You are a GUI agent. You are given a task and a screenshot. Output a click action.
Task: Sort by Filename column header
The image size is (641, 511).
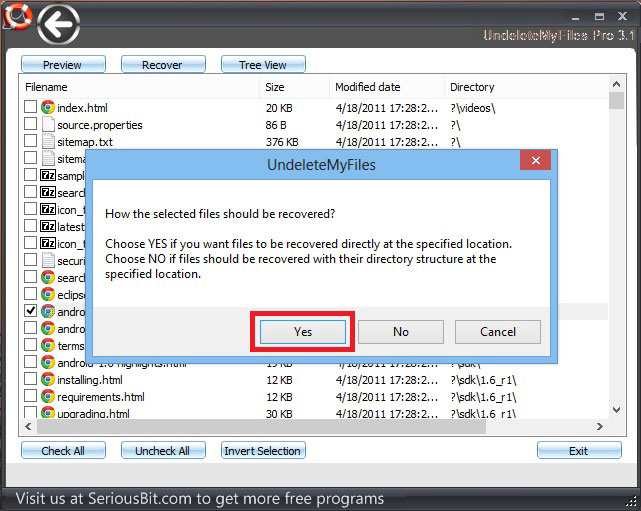pyautogui.click(x=139, y=87)
